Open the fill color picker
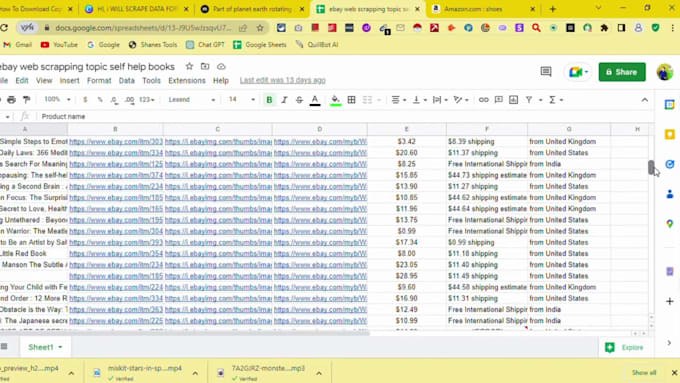 335,100
